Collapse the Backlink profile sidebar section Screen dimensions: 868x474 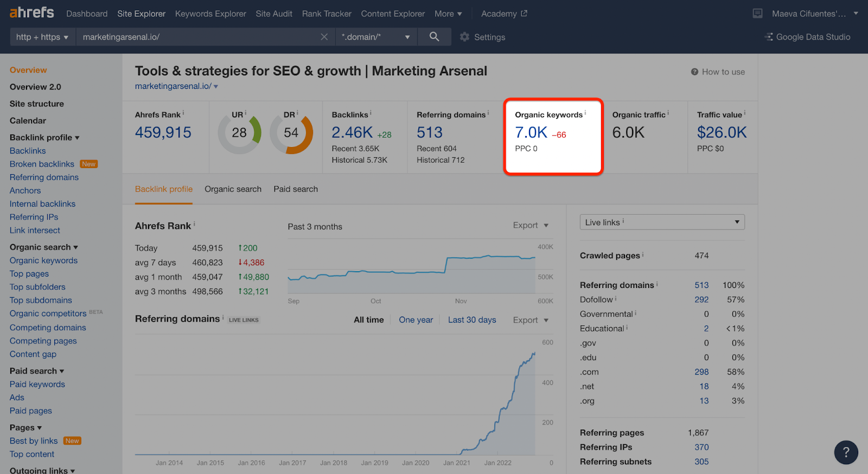point(44,138)
